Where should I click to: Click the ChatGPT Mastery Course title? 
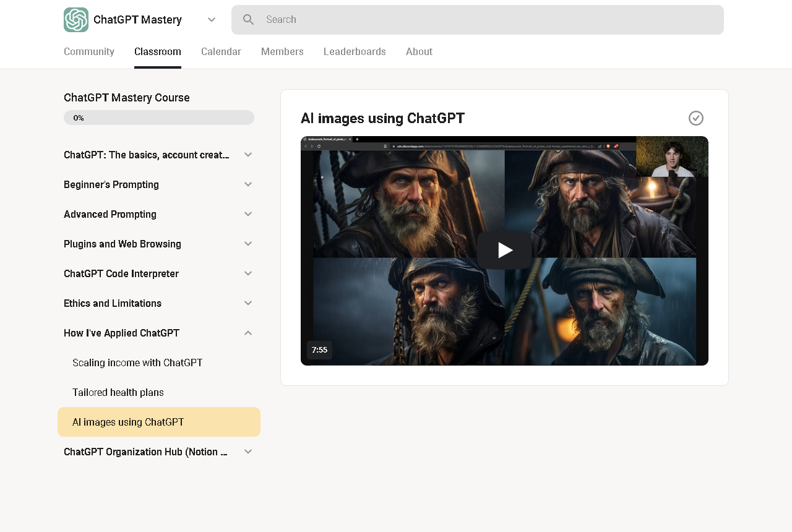(127, 98)
